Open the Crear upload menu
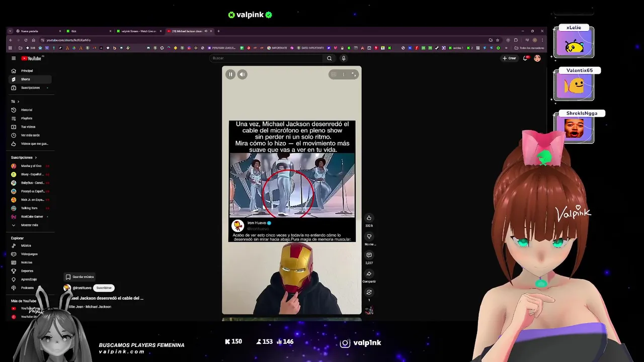The width and height of the screenshot is (644, 362). pyautogui.click(x=509, y=58)
